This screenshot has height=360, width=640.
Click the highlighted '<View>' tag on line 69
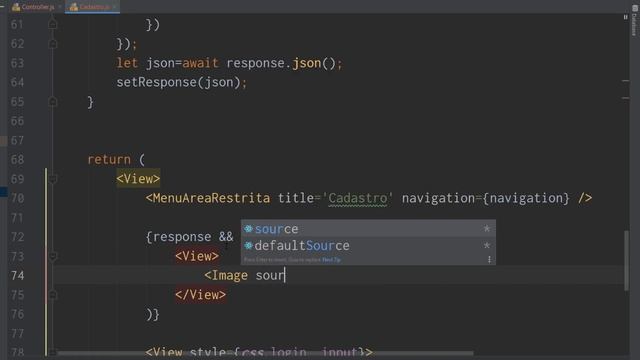point(138,179)
